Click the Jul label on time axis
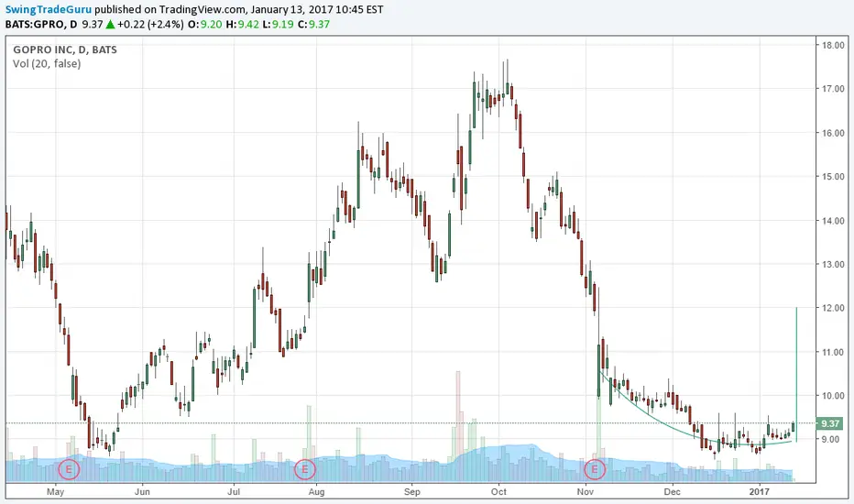The height and width of the screenshot is (504, 854). tap(234, 491)
